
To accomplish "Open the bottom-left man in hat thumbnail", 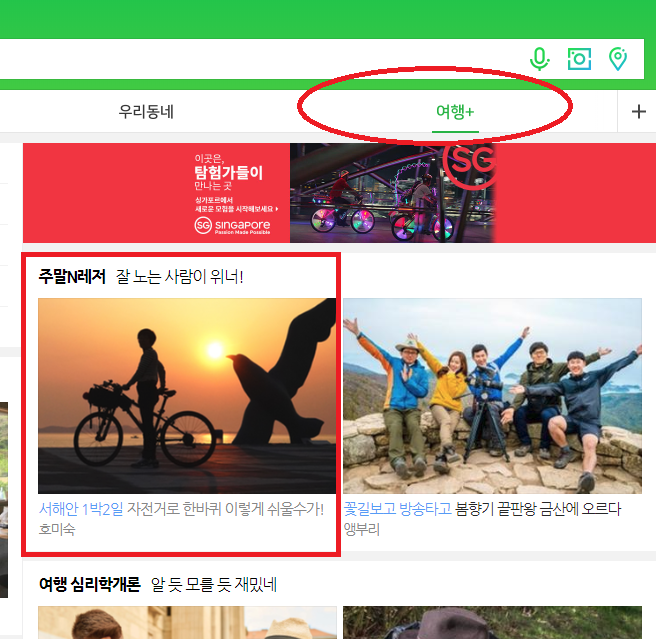I will click(x=187, y=622).
